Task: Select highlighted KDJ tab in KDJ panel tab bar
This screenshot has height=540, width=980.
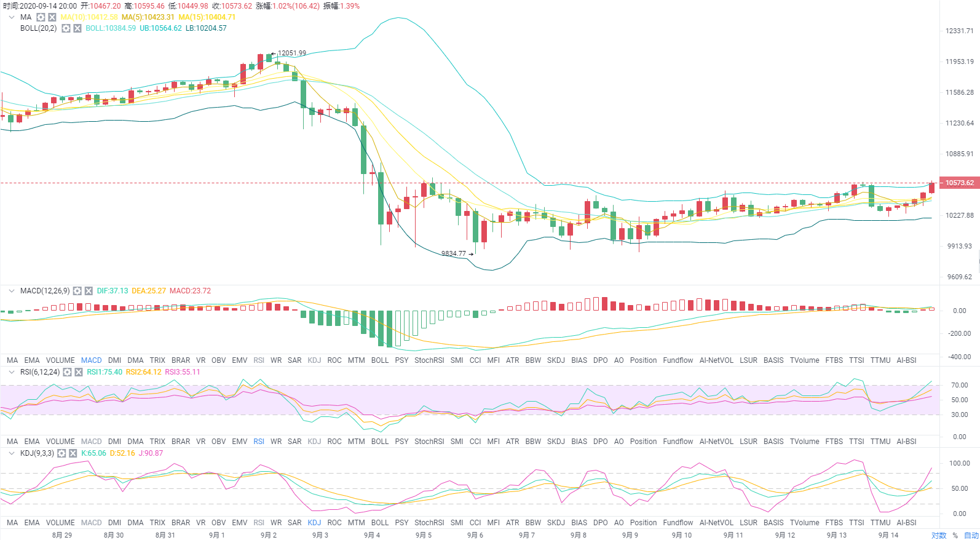Action: (314, 523)
